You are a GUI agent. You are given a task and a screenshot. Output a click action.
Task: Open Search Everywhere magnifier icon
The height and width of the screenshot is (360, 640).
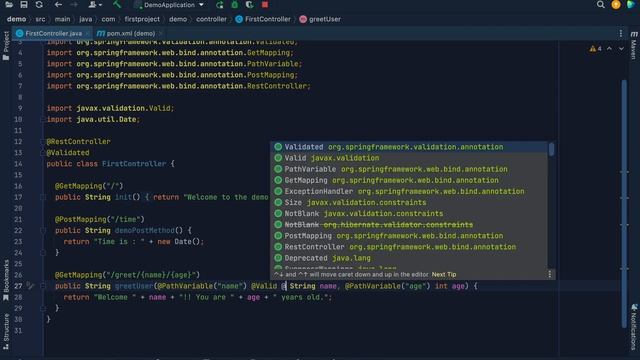coord(600,5)
